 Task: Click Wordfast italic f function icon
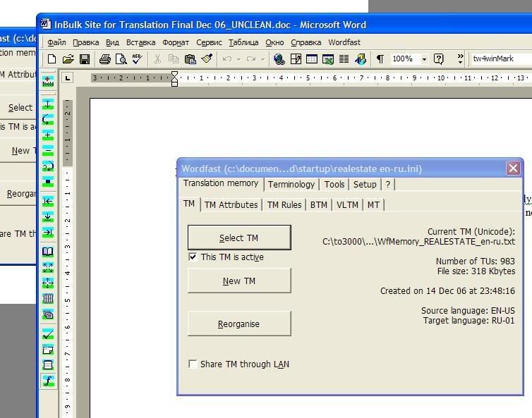(48, 381)
